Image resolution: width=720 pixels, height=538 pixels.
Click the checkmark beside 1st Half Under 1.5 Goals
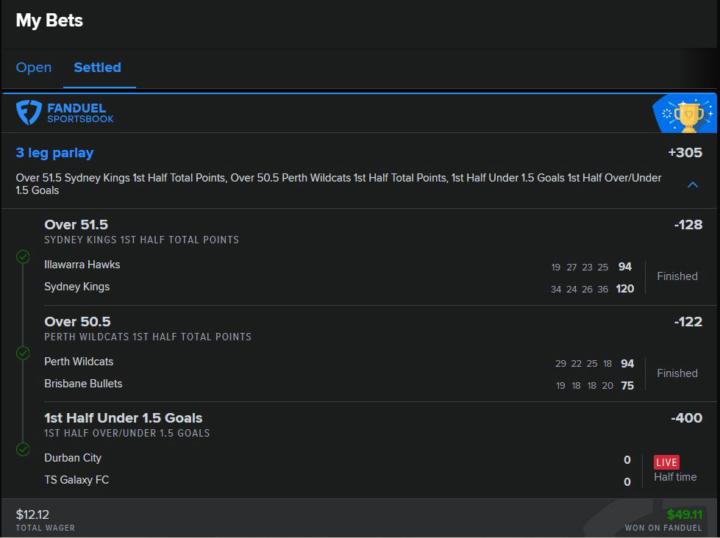[x=23, y=450]
